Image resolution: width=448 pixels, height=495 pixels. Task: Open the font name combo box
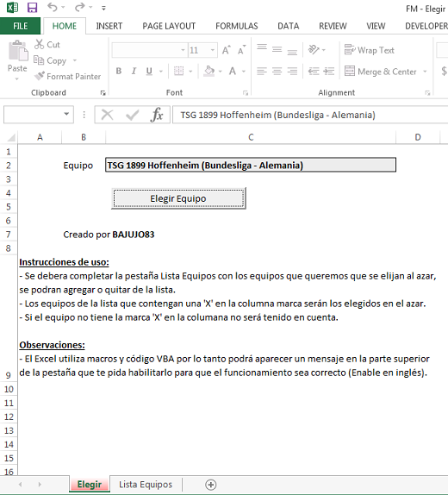click(x=149, y=50)
